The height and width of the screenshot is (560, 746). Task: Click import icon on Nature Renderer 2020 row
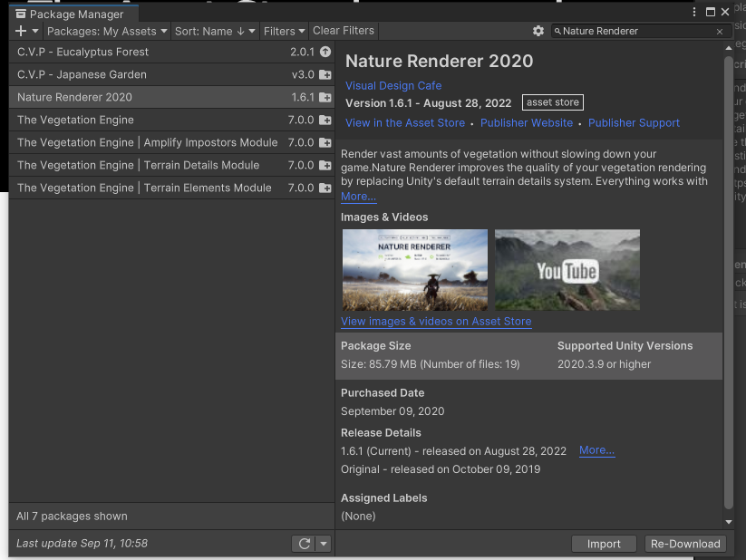click(325, 98)
